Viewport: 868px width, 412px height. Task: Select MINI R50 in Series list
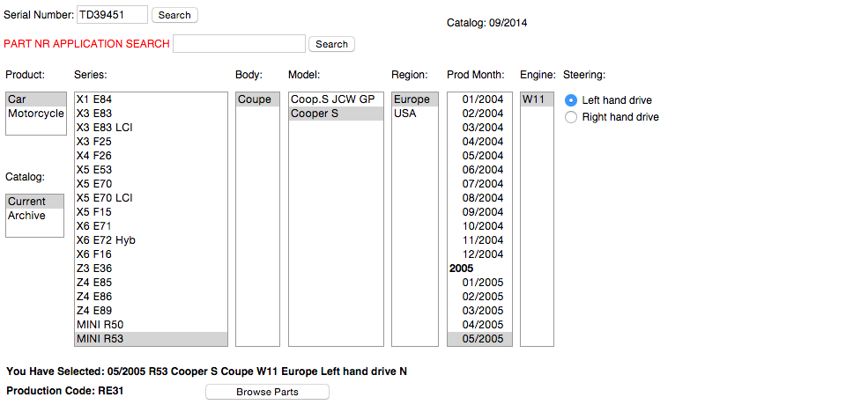[100, 325]
